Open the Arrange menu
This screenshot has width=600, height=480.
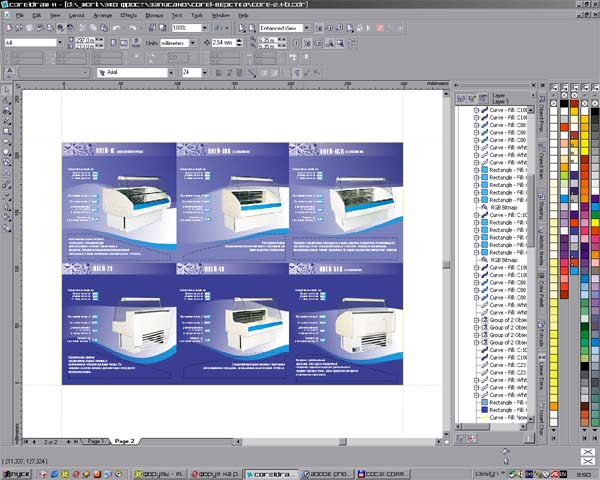click(103, 15)
